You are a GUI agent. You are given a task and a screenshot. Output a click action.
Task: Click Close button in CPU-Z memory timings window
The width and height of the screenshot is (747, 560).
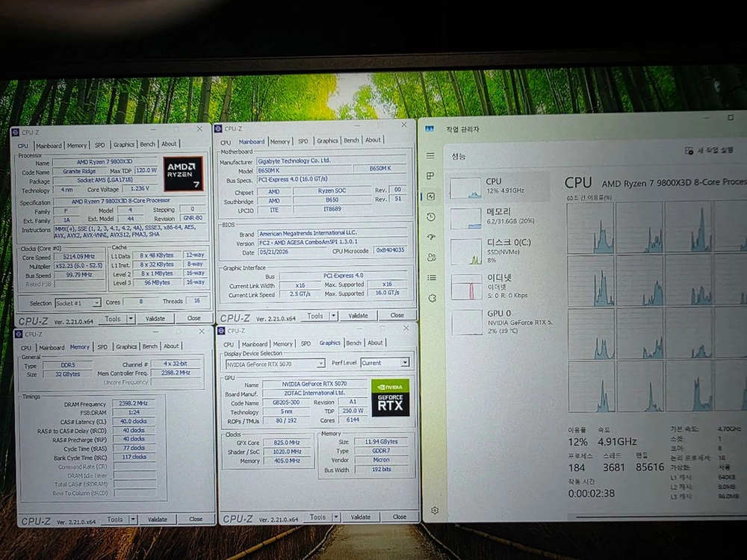195,519
